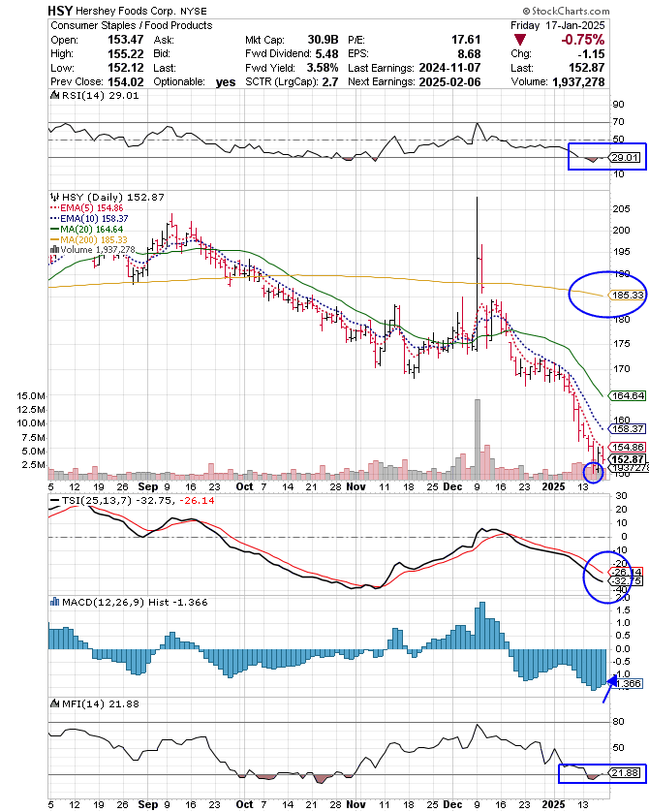Click the P/E value 17.61

tap(466, 40)
